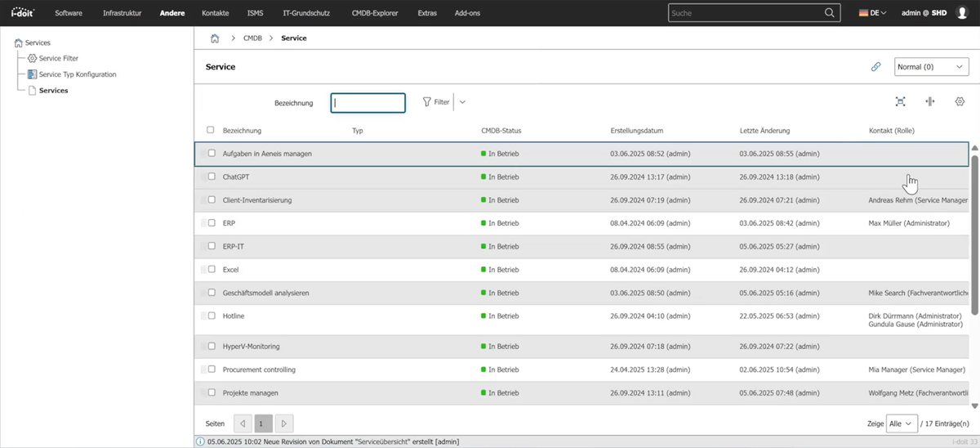Select Service Filter in the tree

tap(59, 59)
